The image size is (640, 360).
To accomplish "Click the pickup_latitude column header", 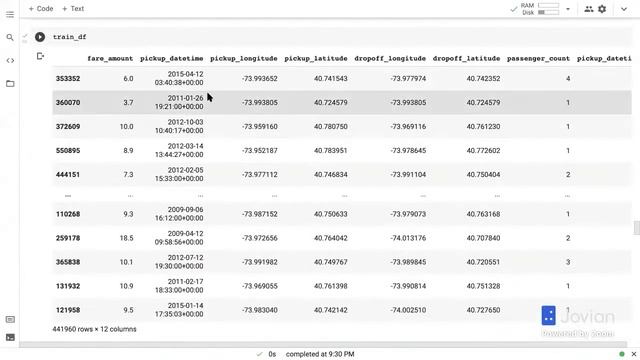I will click(x=316, y=58).
